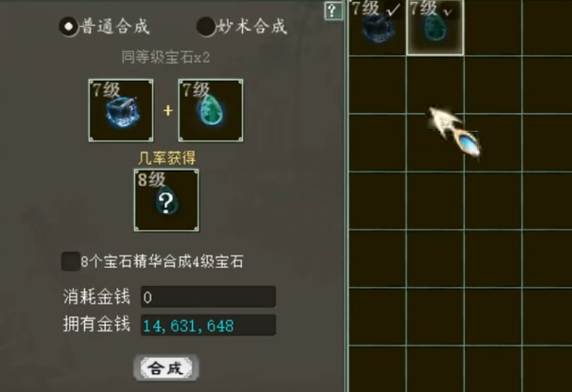Enable 8个宝石精华合成4级宝石 checkbox
Viewport: 572px width, 392px height.
[71, 261]
